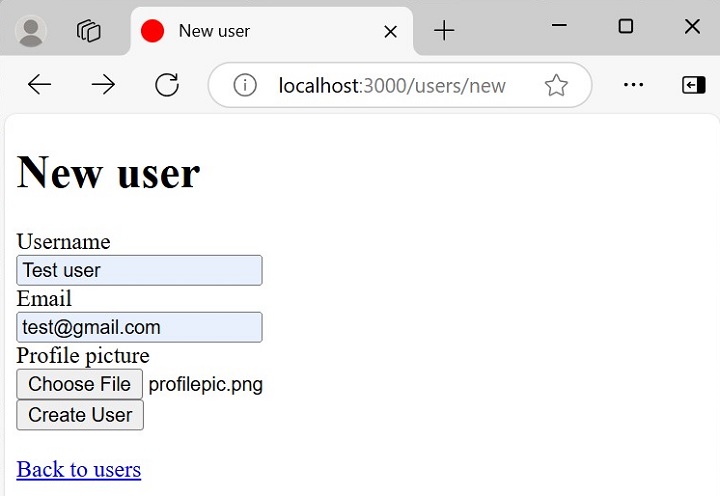The image size is (720, 496).
Task: Add this page to favorites
Action: point(556,85)
